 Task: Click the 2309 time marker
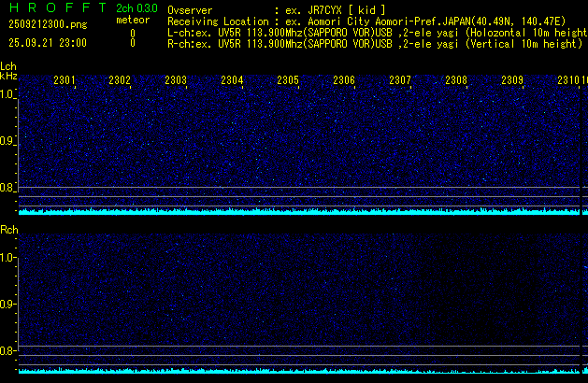[512, 81]
